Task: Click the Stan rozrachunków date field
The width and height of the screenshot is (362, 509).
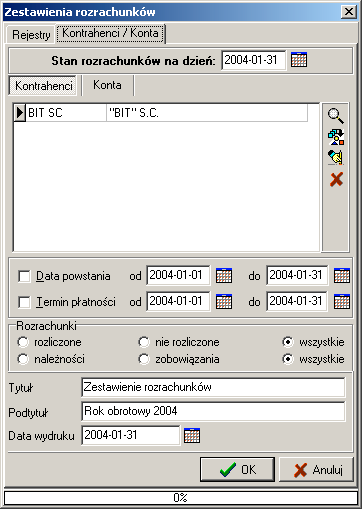Action: tap(253, 60)
